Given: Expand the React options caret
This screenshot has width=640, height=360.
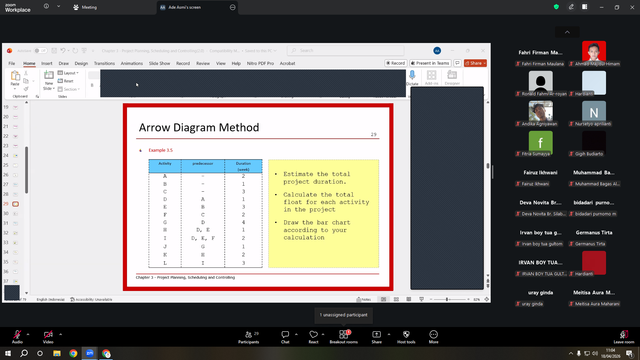Looking at the screenshot, I should [x=323, y=334].
